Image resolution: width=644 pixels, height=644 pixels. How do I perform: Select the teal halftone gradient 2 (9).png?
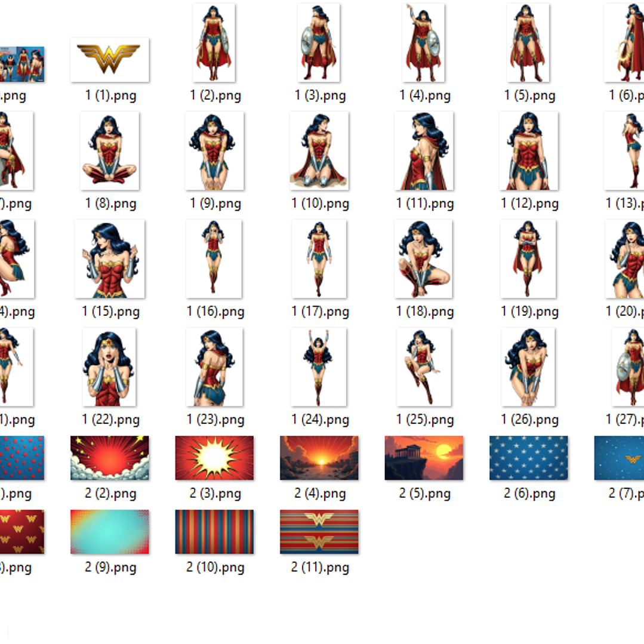[110, 532]
